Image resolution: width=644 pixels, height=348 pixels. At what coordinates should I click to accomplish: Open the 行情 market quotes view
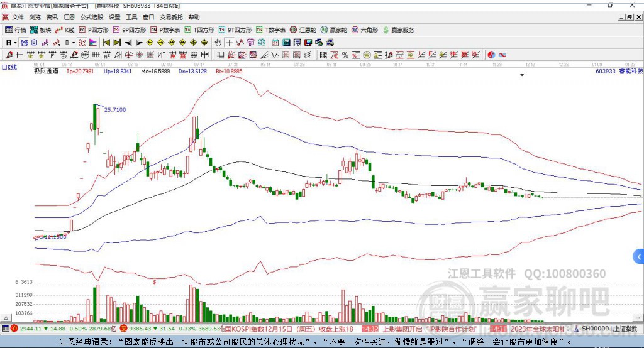(15, 30)
